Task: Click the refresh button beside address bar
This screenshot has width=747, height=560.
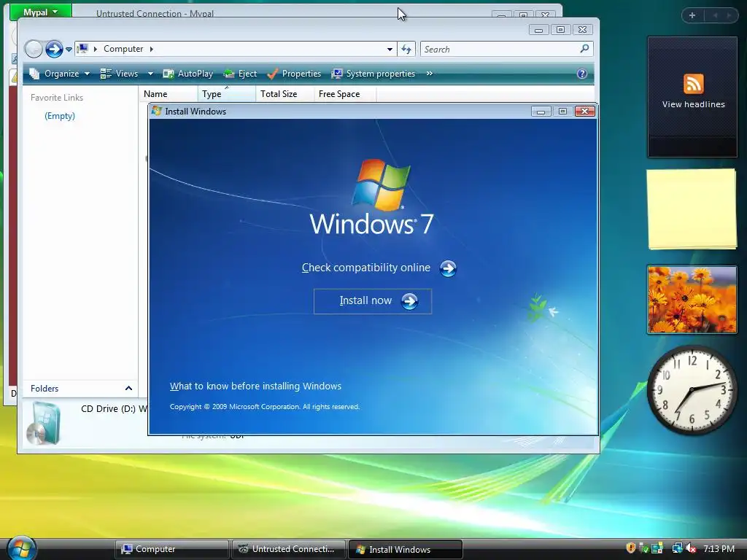Action: (x=406, y=49)
